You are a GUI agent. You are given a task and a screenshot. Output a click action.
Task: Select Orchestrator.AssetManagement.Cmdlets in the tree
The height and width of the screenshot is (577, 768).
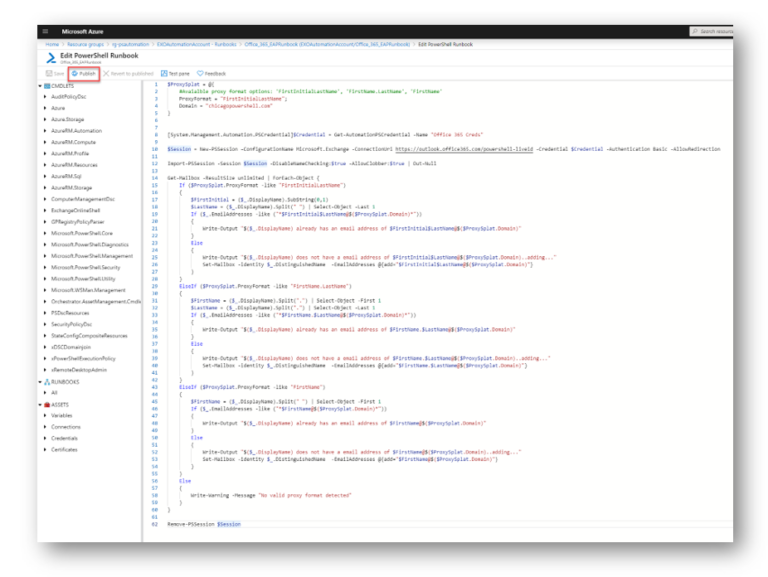click(x=96, y=301)
